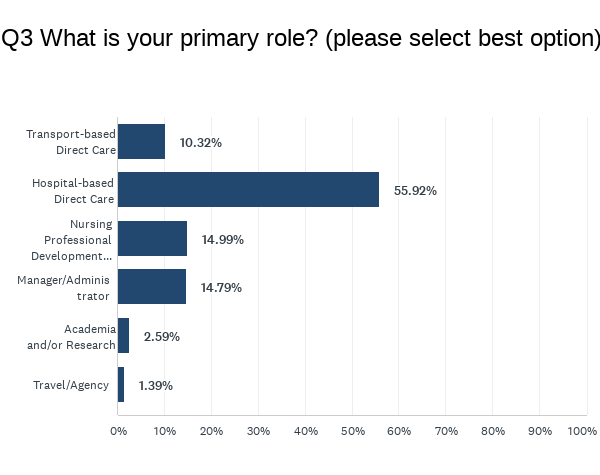Click the 0% tick on the x-axis

click(118, 431)
